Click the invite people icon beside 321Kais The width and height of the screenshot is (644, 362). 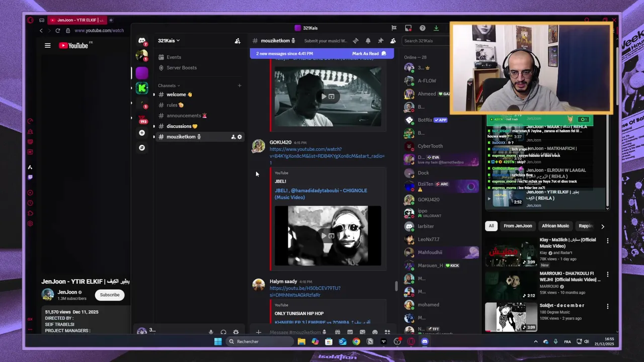[x=237, y=41]
